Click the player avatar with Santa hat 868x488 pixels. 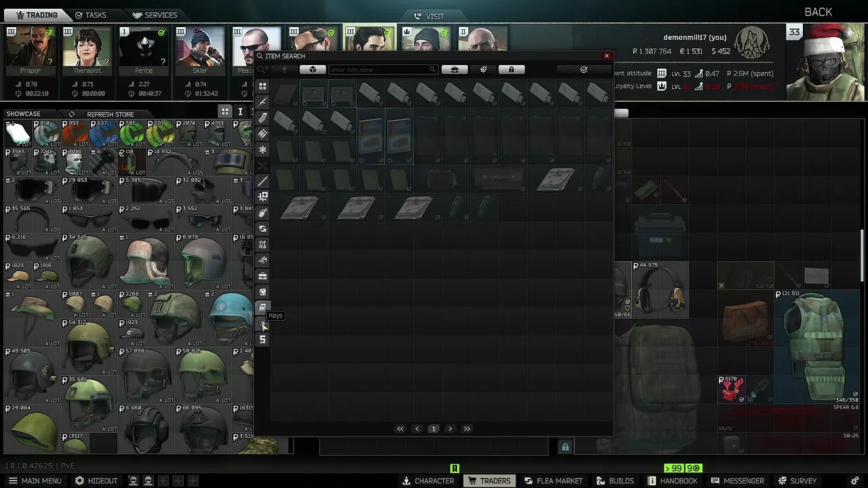[x=827, y=62]
